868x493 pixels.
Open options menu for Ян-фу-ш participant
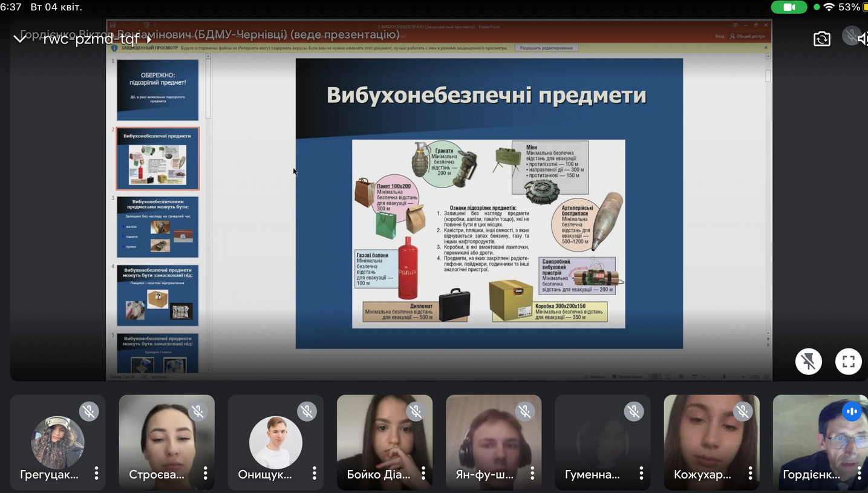pos(532,473)
